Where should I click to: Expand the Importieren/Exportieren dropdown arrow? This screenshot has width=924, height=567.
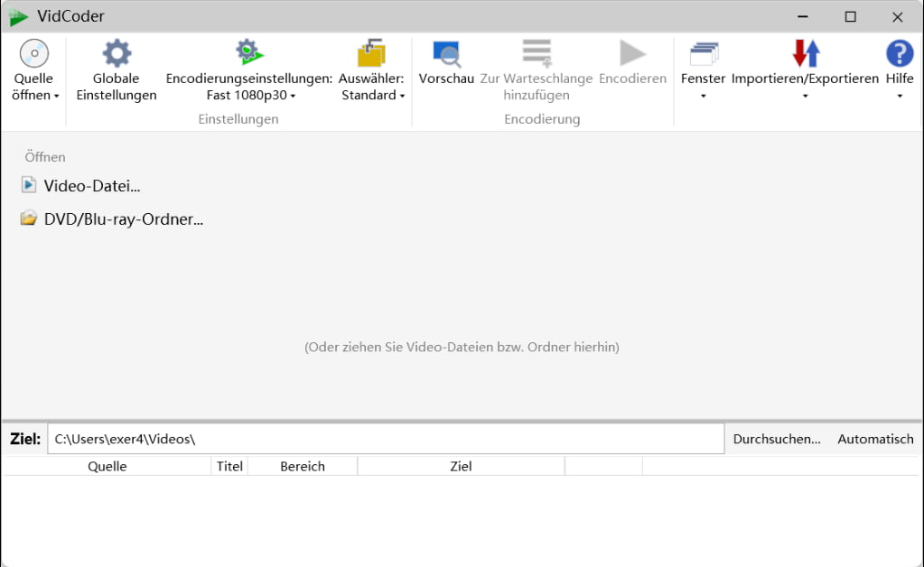pyautogui.click(x=805, y=96)
